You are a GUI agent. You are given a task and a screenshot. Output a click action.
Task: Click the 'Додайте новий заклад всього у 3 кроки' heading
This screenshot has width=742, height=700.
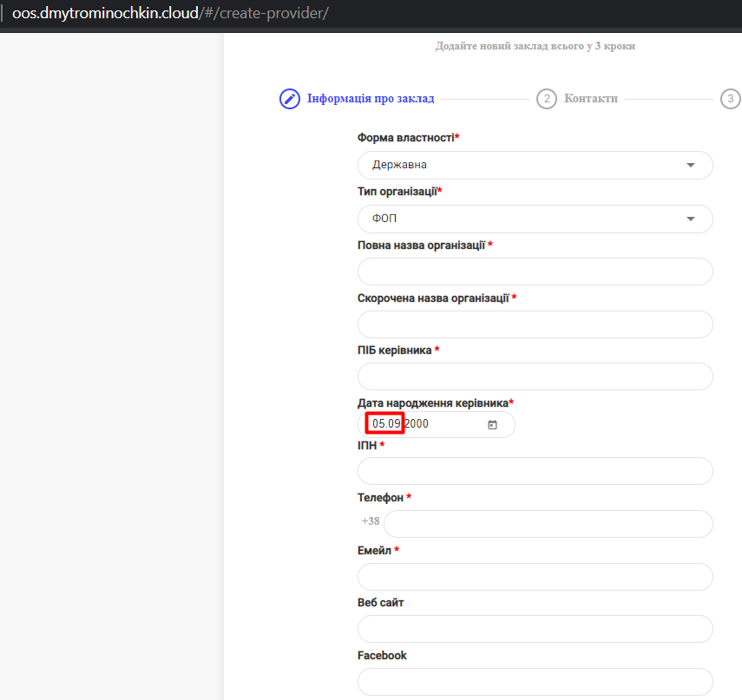click(x=535, y=46)
